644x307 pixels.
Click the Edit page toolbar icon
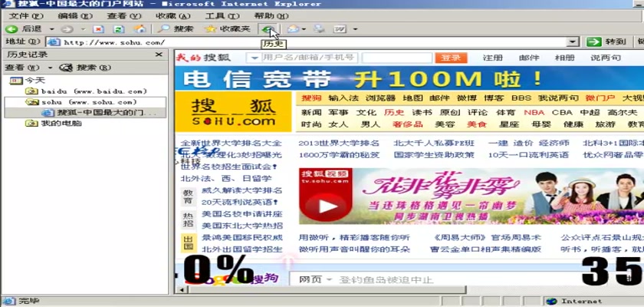click(340, 29)
